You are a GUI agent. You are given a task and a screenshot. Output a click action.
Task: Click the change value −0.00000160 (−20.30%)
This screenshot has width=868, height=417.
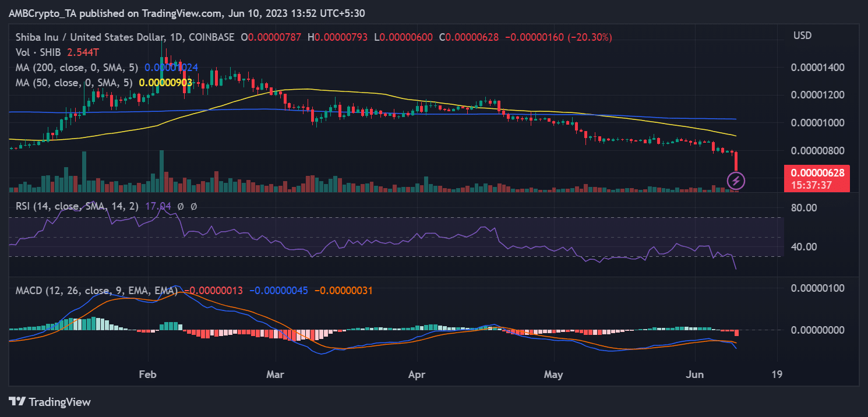[x=558, y=37]
